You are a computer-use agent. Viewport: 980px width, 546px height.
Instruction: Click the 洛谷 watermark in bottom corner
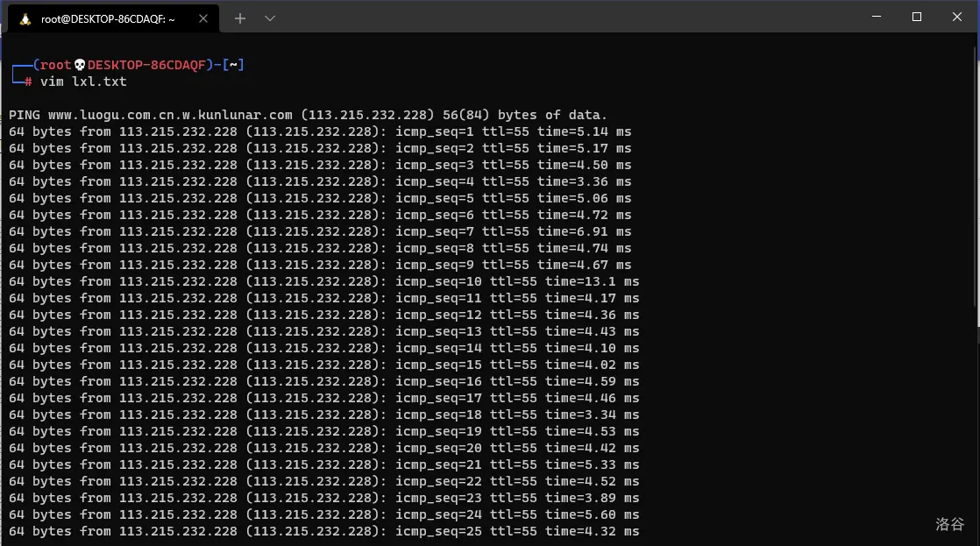tap(949, 524)
